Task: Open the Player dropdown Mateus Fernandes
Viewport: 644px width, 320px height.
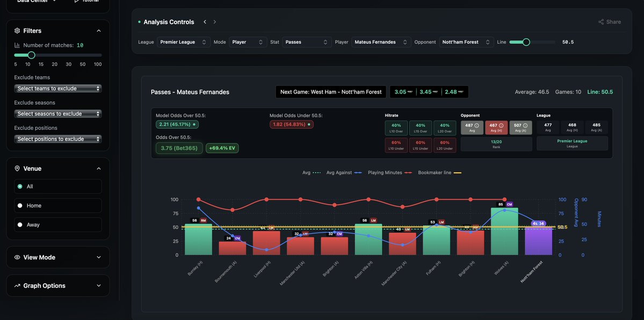Action: pos(381,42)
